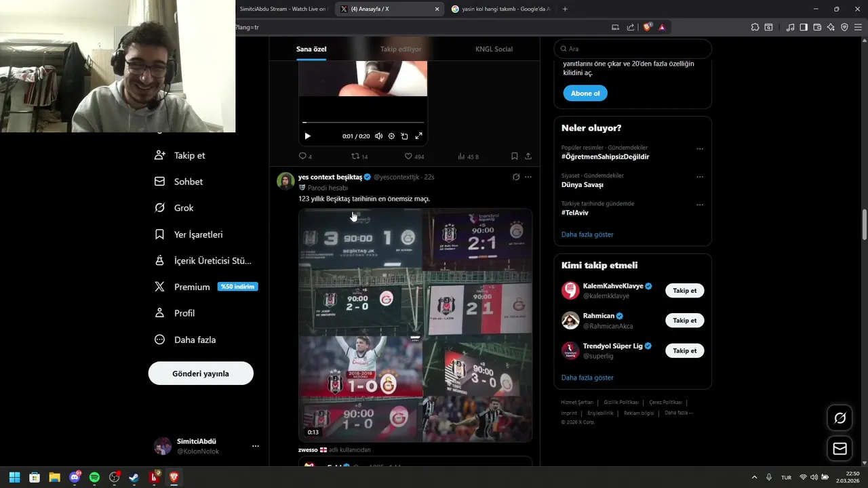Open Takip et in sidebar

pos(180,155)
